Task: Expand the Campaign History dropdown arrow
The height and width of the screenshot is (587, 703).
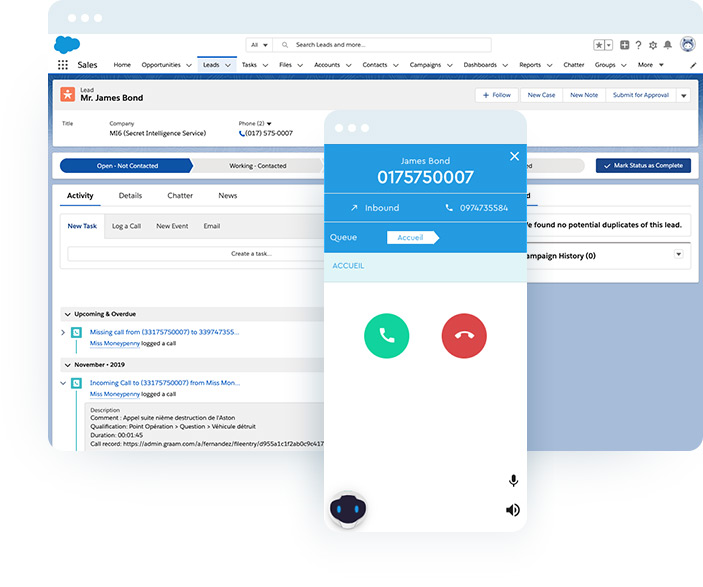Action: pos(679,254)
